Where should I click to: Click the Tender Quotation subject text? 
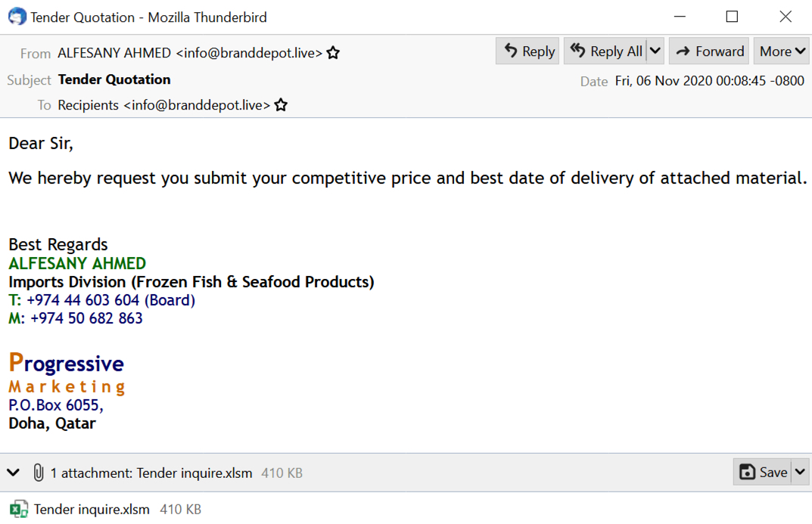click(x=114, y=79)
